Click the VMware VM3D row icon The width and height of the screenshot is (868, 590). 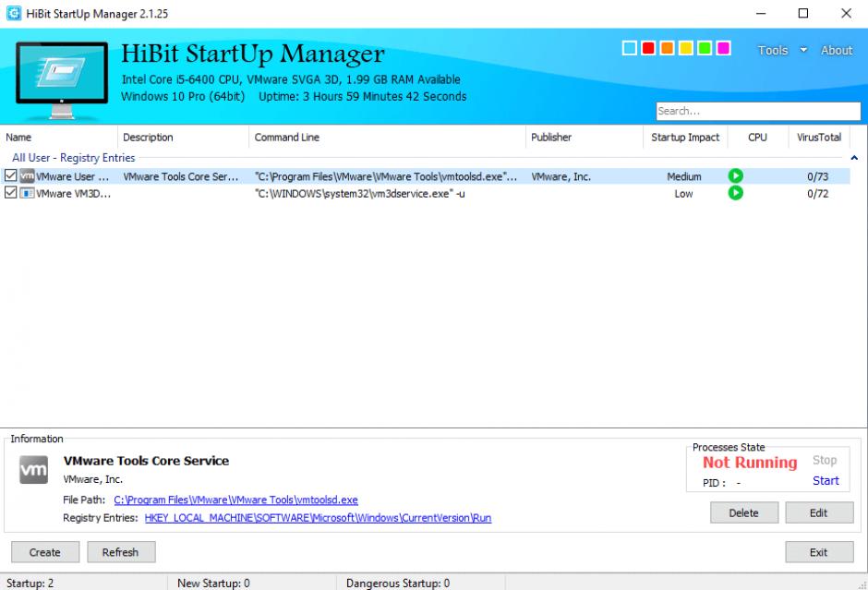[x=27, y=193]
